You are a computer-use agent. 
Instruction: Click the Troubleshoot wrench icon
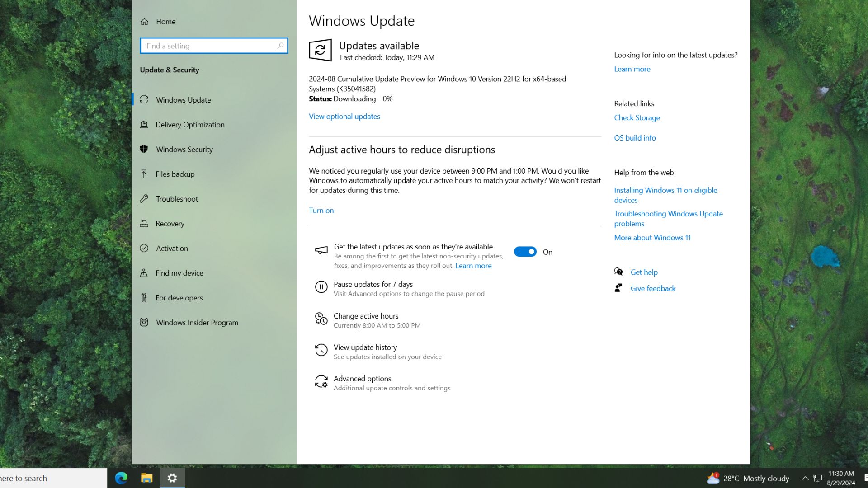point(144,198)
